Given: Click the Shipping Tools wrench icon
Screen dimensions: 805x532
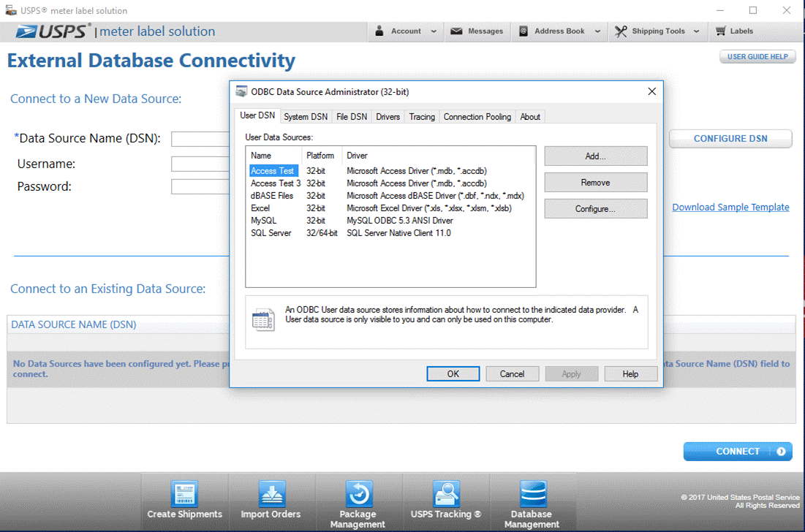Looking at the screenshot, I should click(x=621, y=31).
